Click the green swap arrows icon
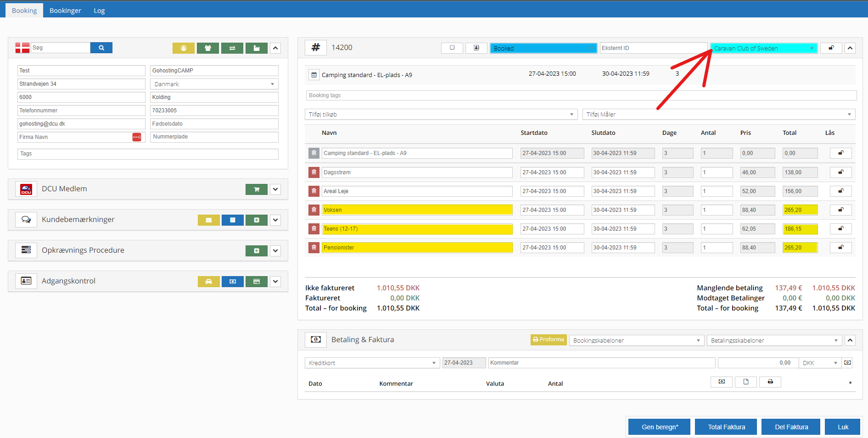The image size is (868, 438). pos(232,48)
